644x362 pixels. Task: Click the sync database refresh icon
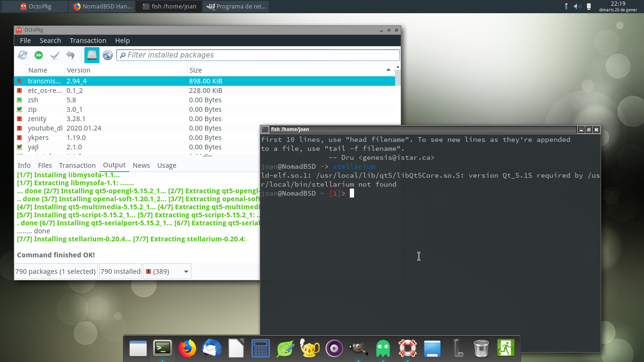pyautogui.click(x=23, y=55)
